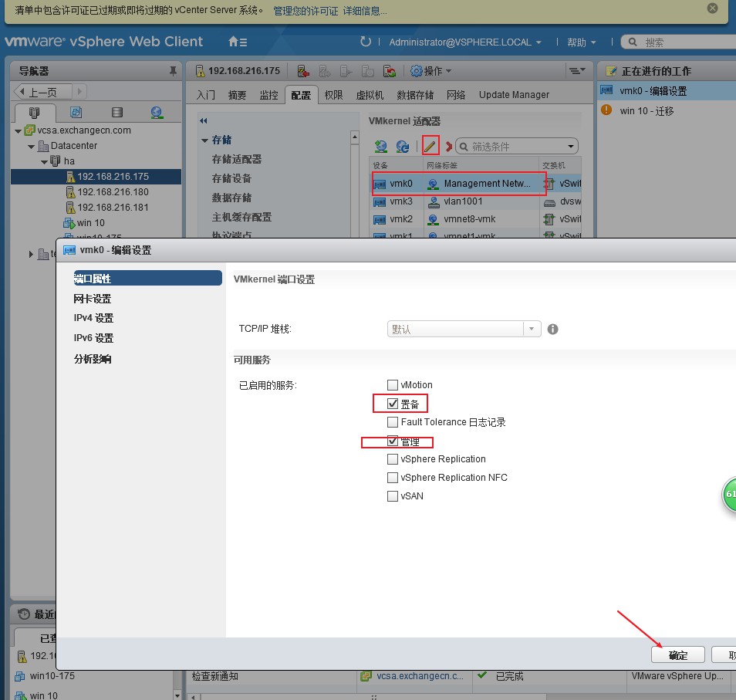This screenshot has width=736, height=700.
Task: Open the panel view options icon
Action: coord(577,71)
